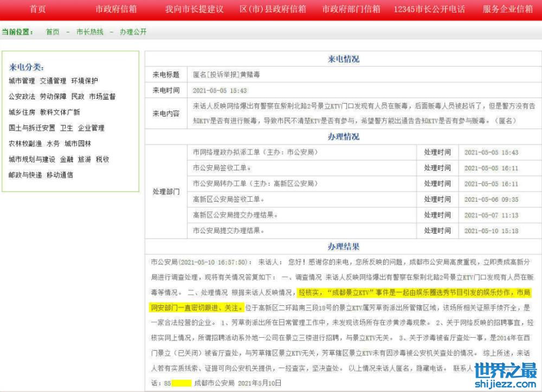
Task: Click 首页 breadcrumb link
Action: (53, 32)
